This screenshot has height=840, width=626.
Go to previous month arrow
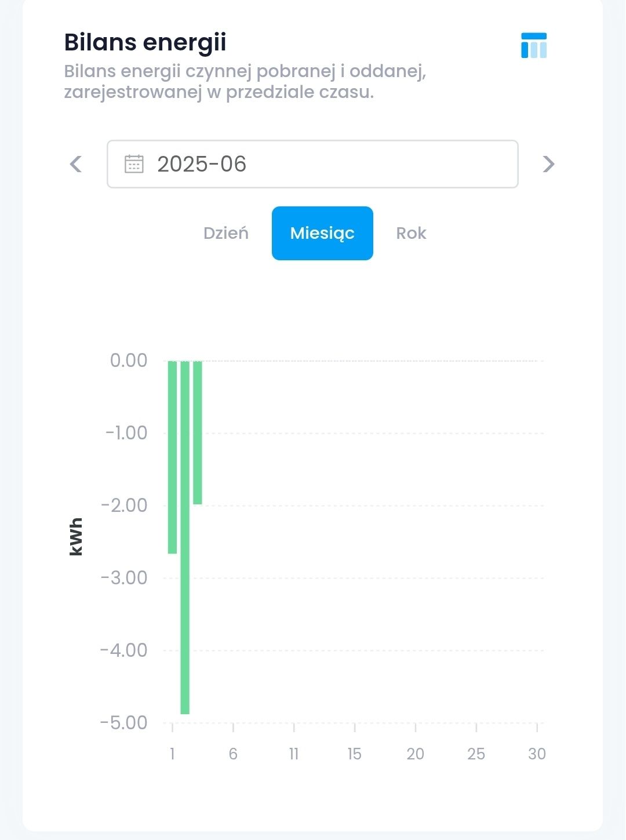point(76,164)
